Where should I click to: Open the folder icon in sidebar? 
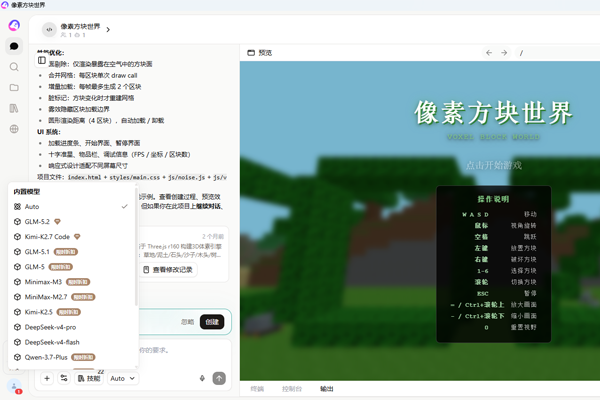coord(14,88)
